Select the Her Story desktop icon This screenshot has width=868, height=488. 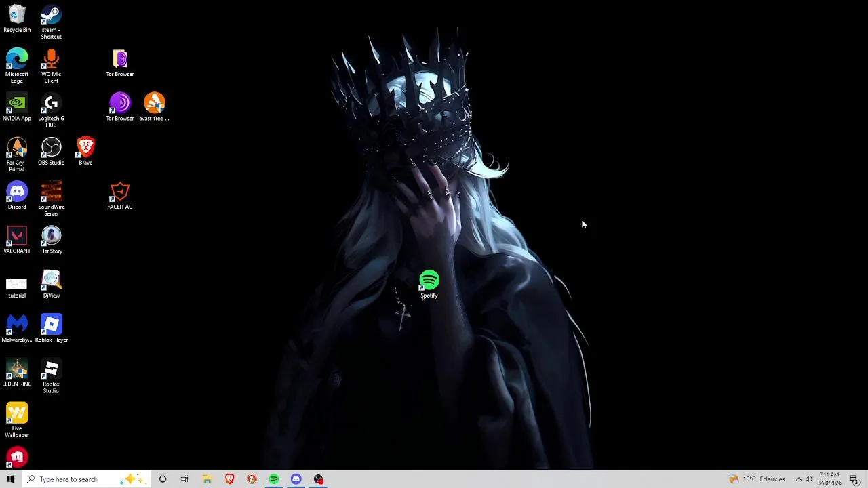51,240
